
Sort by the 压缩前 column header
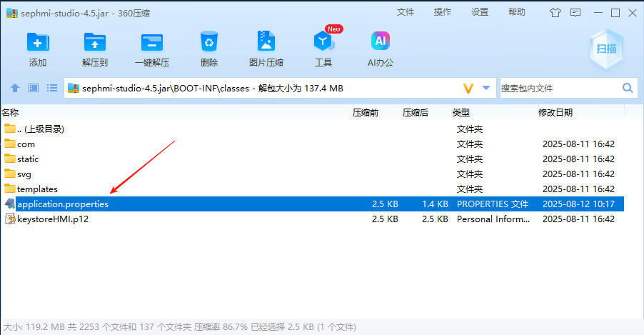[366, 113]
